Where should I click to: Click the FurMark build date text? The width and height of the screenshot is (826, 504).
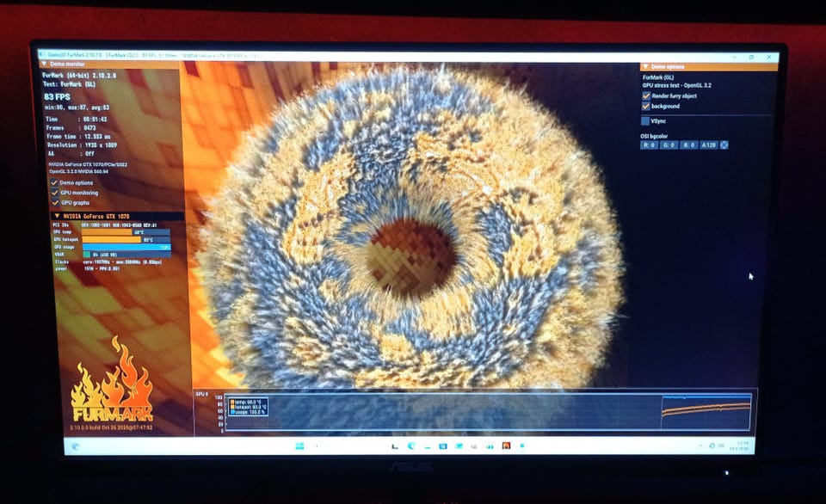pos(111,427)
